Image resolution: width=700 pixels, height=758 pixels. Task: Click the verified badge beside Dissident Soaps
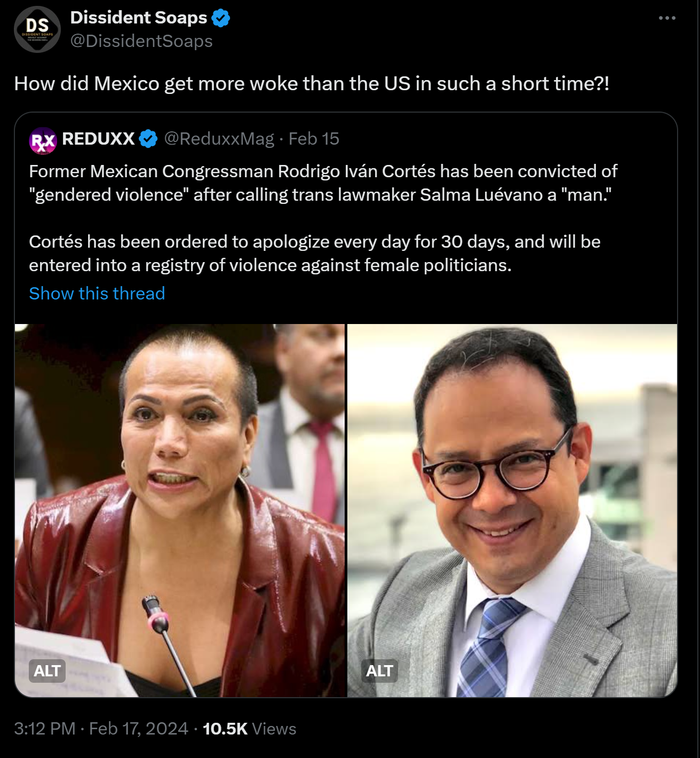pyautogui.click(x=221, y=18)
